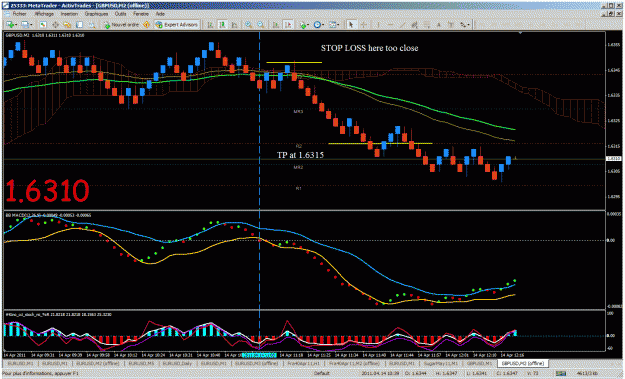Expand the Periods dropdown arrow

click(322, 25)
